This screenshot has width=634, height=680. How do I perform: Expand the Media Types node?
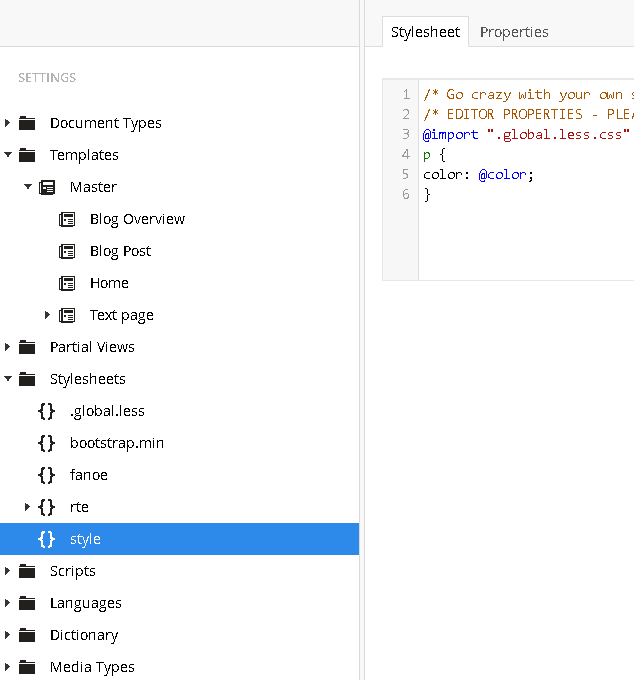[7, 667]
